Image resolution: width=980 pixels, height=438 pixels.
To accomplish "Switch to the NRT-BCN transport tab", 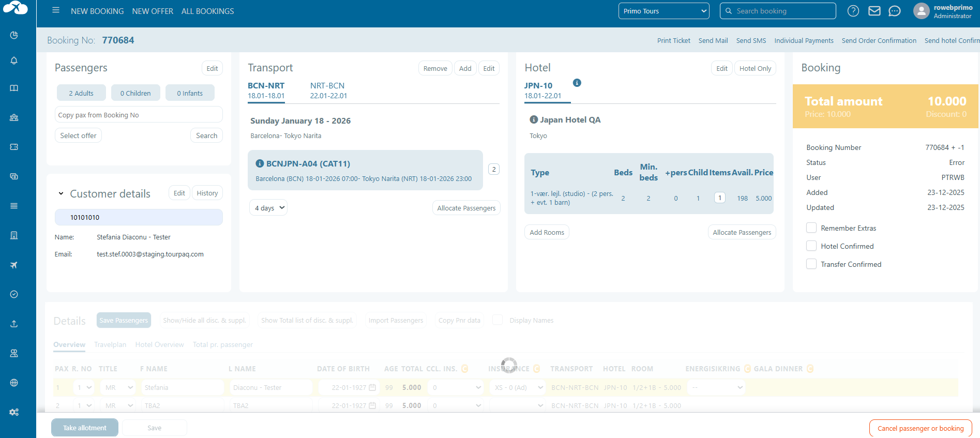I will (x=328, y=90).
